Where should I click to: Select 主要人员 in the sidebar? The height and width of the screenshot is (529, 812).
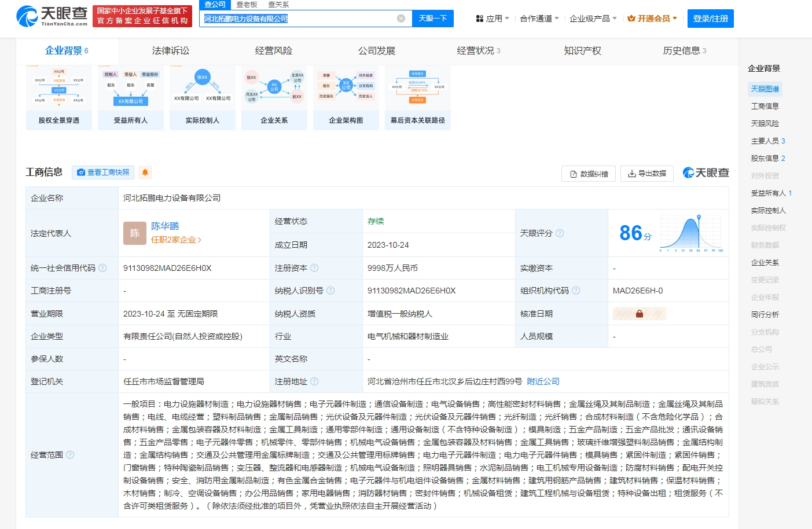coord(768,141)
